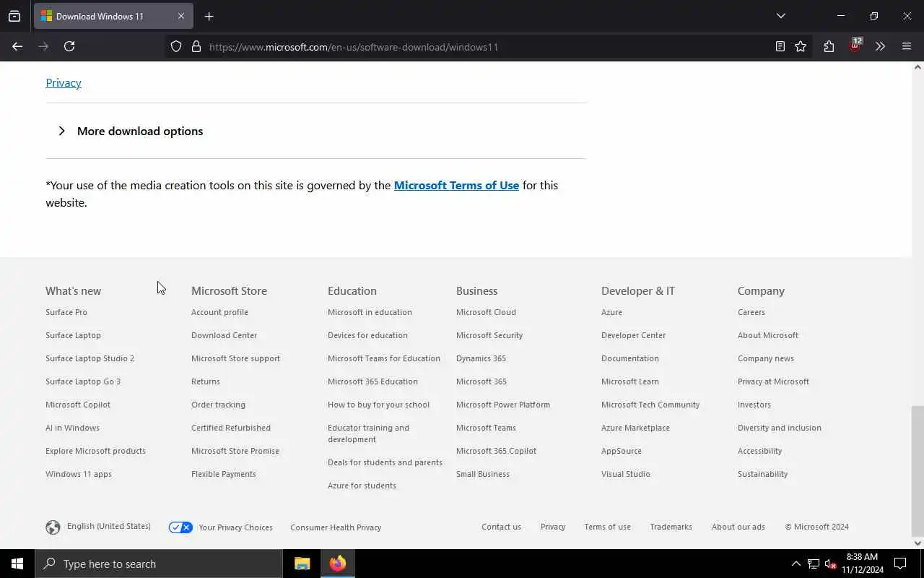Open Windows 11 apps link
This screenshot has width=924, height=578.
tap(79, 474)
